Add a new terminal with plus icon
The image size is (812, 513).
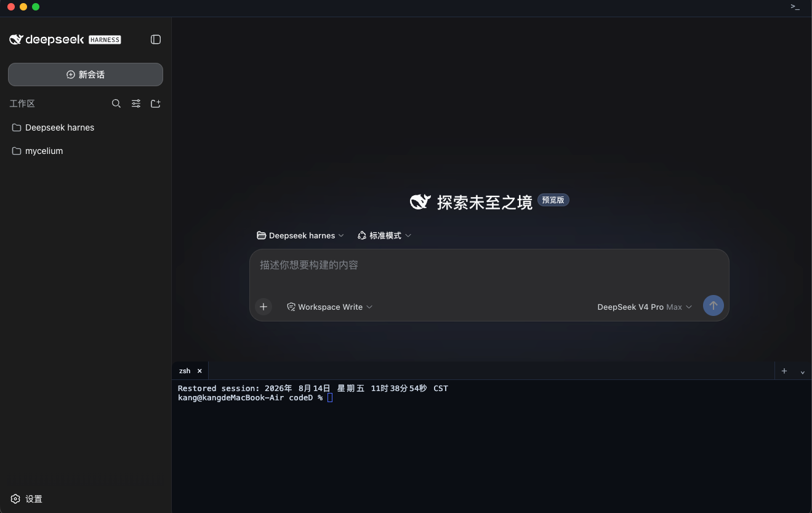pos(784,371)
